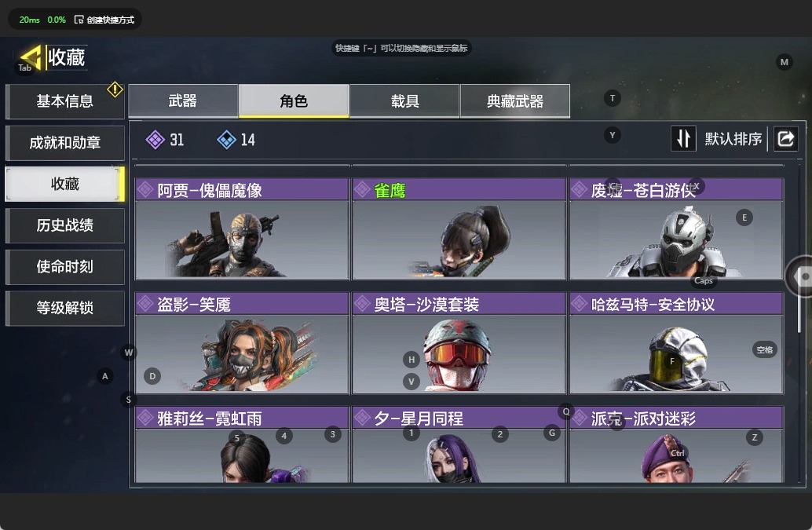The height and width of the screenshot is (530, 812).
Task: Select the 雀鹰 character card
Action: pos(459,229)
